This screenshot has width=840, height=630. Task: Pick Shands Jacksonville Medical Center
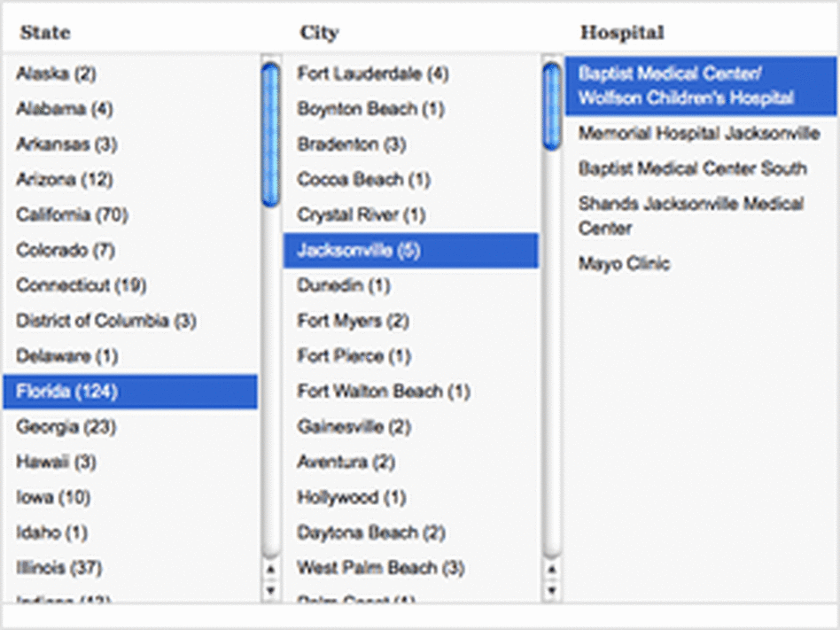(x=701, y=216)
